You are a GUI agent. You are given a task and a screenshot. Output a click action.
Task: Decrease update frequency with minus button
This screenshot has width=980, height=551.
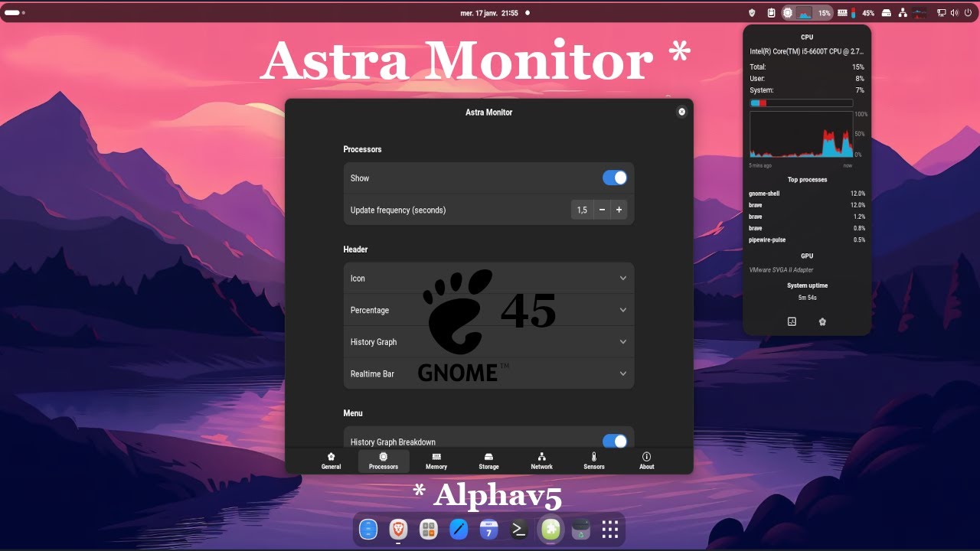click(602, 210)
